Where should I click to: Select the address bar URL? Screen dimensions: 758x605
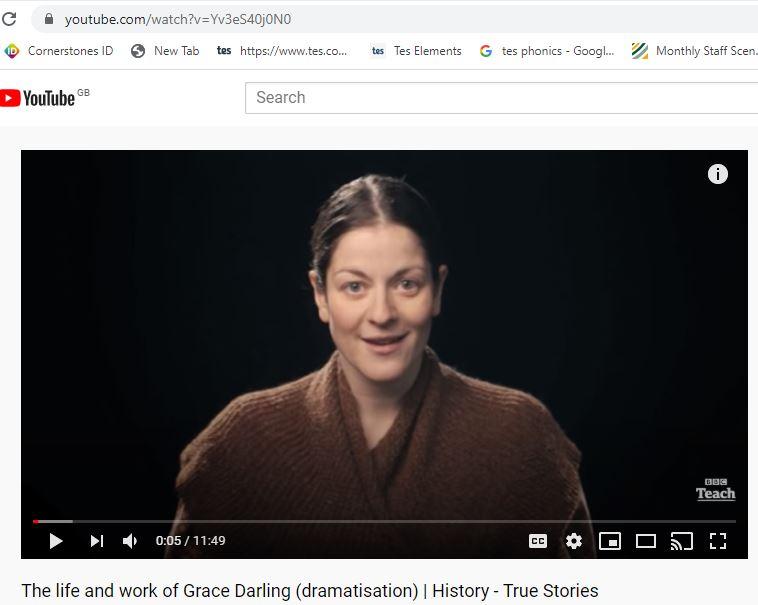tap(178, 19)
